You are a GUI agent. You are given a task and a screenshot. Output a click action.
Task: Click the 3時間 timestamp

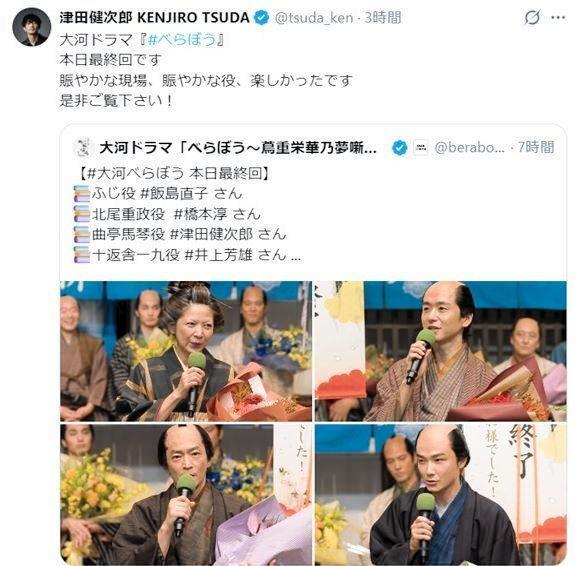pos(383,18)
